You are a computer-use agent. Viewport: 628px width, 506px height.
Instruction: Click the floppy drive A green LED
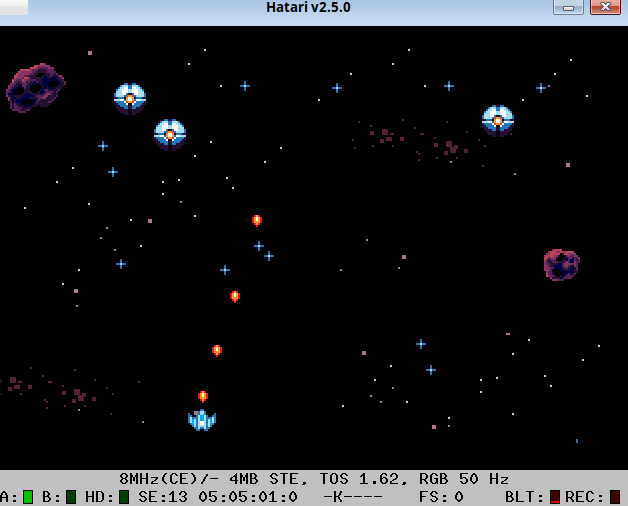click(28, 497)
